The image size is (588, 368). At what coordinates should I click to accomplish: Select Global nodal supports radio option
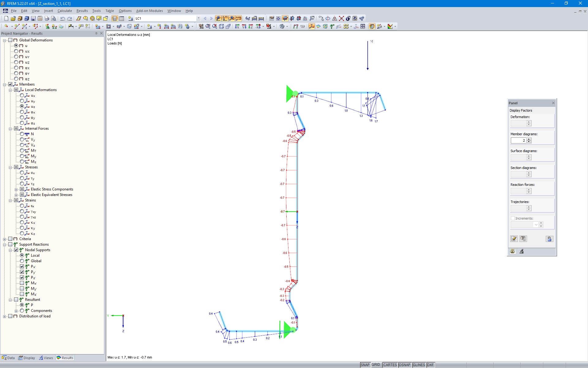coord(22,261)
